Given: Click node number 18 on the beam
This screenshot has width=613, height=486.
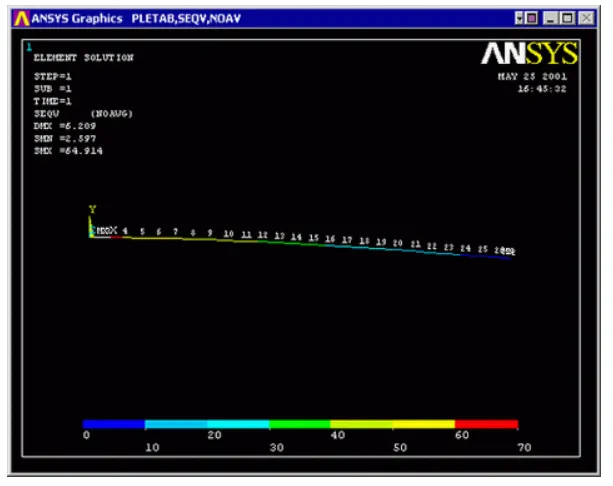Looking at the screenshot, I should pyautogui.click(x=364, y=241).
